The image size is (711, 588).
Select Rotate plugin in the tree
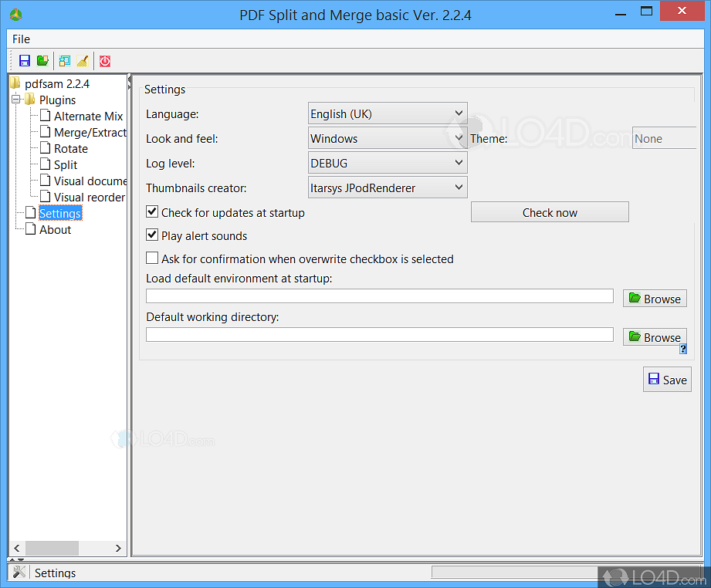[70, 148]
